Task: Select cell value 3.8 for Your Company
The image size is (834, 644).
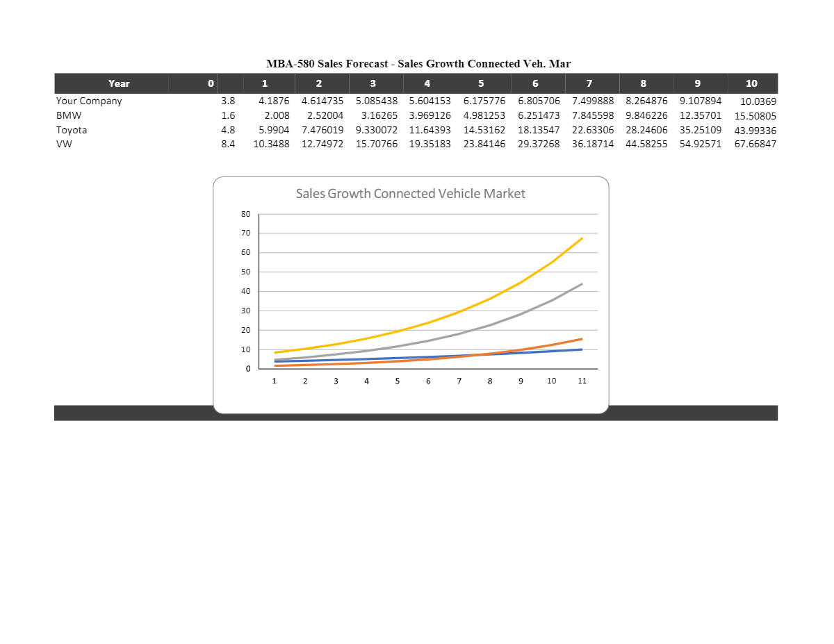Action: point(228,101)
